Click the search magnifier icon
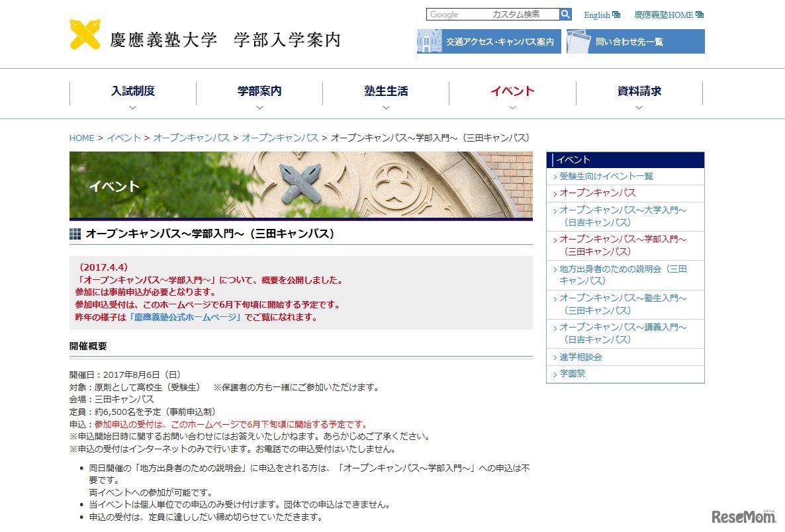Screen dimensions: 785x532 (565, 14)
